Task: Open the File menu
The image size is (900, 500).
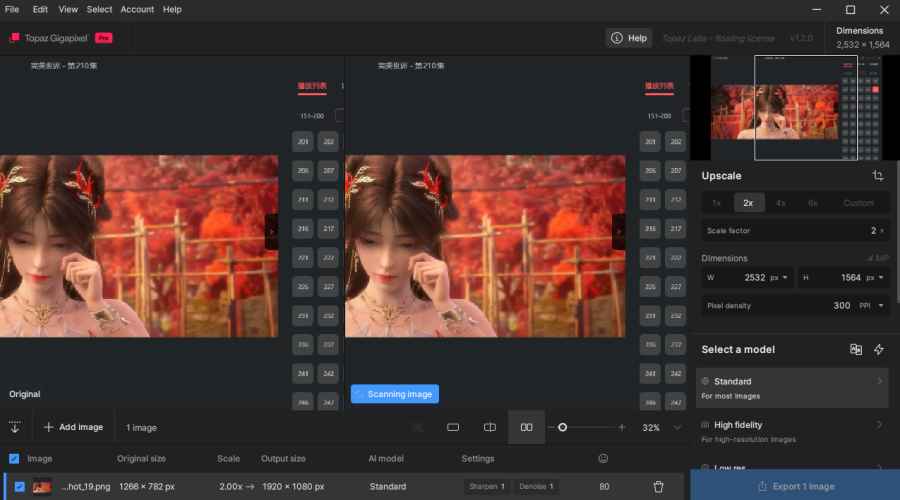Action: pyautogui.click(x=11, y=9)
